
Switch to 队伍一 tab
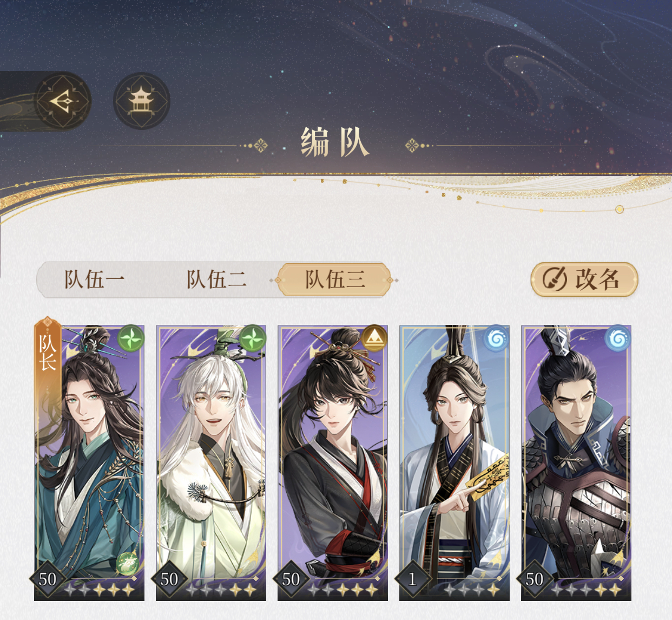click(x=95, y=280)
